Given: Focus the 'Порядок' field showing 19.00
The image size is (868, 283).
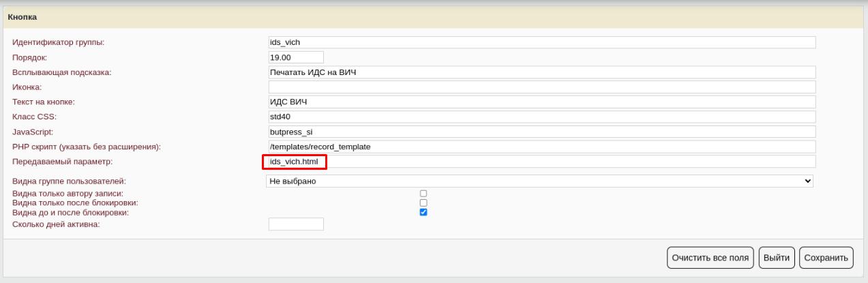Looking at the screenshot, I should click(296, 57).
